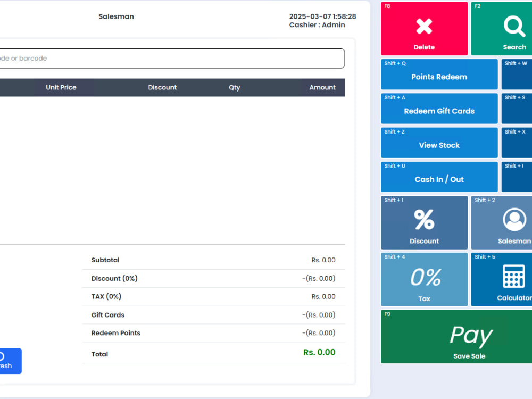Focus the code or barcode input field

[x=172, y=59]
